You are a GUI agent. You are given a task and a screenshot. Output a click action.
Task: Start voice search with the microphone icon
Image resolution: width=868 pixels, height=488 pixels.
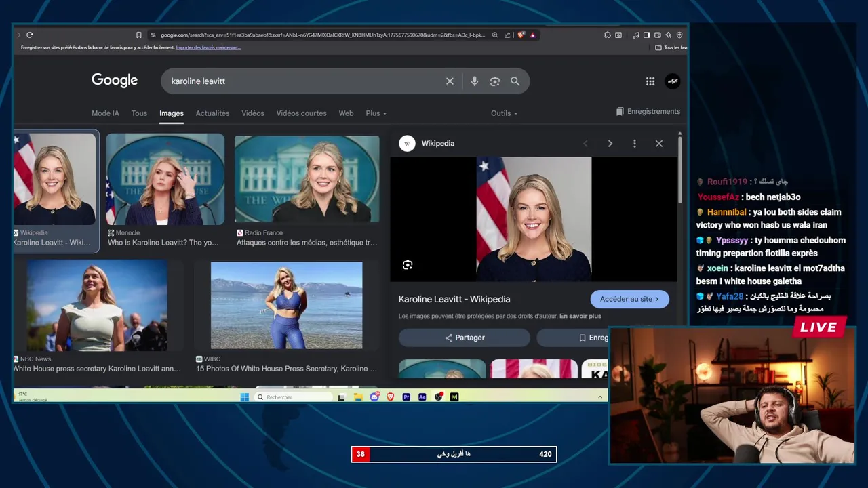click(x=475, y=81)
